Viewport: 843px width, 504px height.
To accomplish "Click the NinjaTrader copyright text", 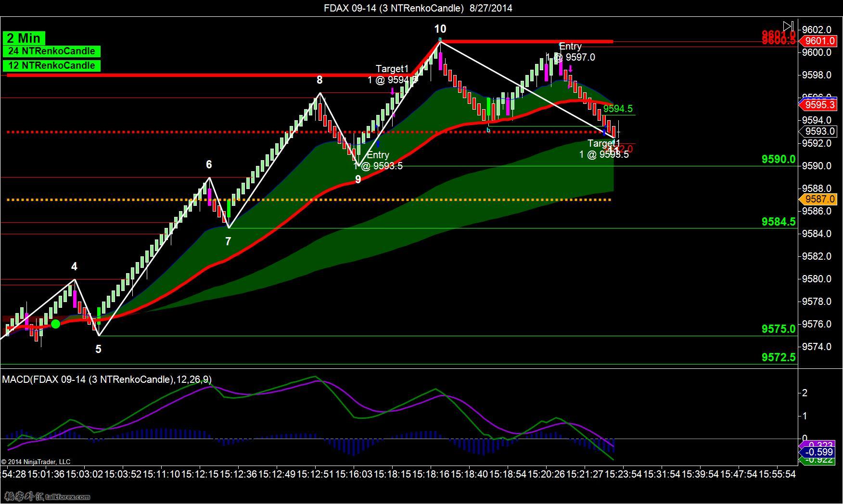I will tap(36, 462).
